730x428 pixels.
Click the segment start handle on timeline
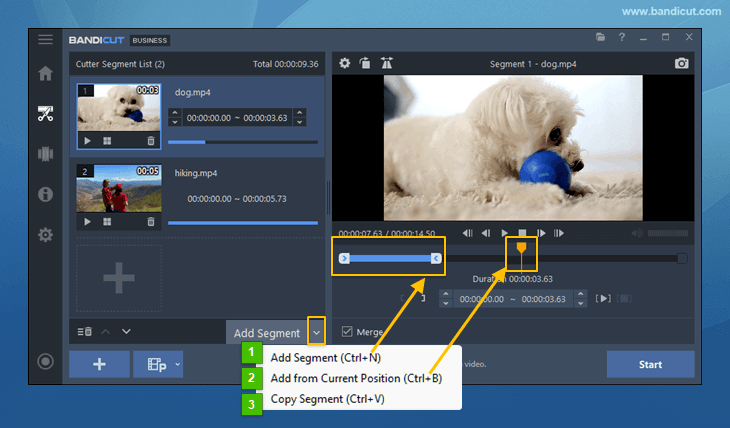tap(344, 258)
